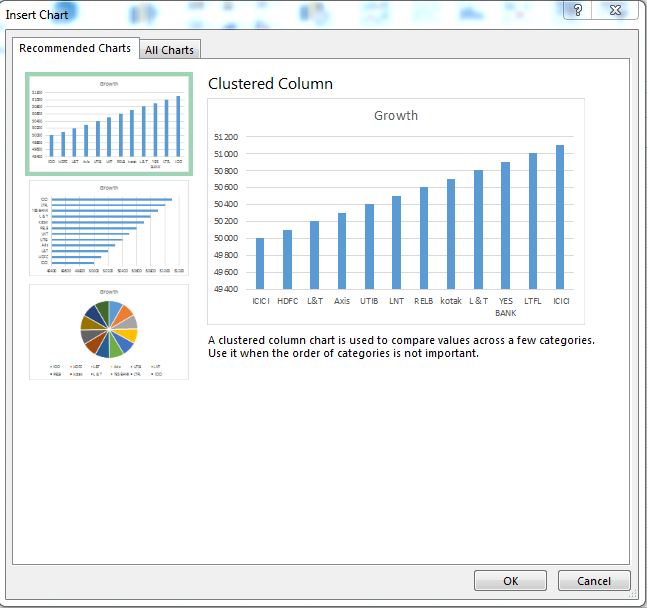Click the Growth title in chart preview
Screen dimensions: 647x608
click(396, 116)
